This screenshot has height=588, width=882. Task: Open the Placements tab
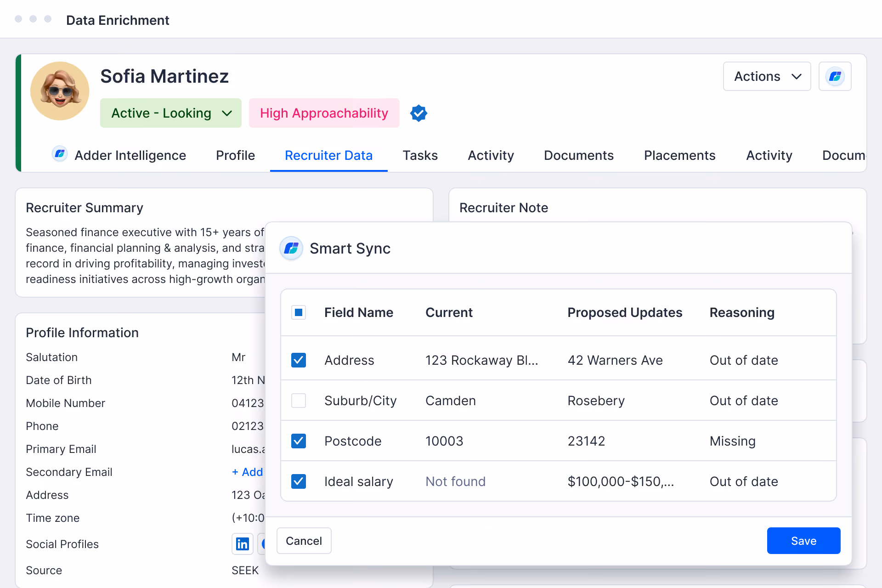[679, 155]
